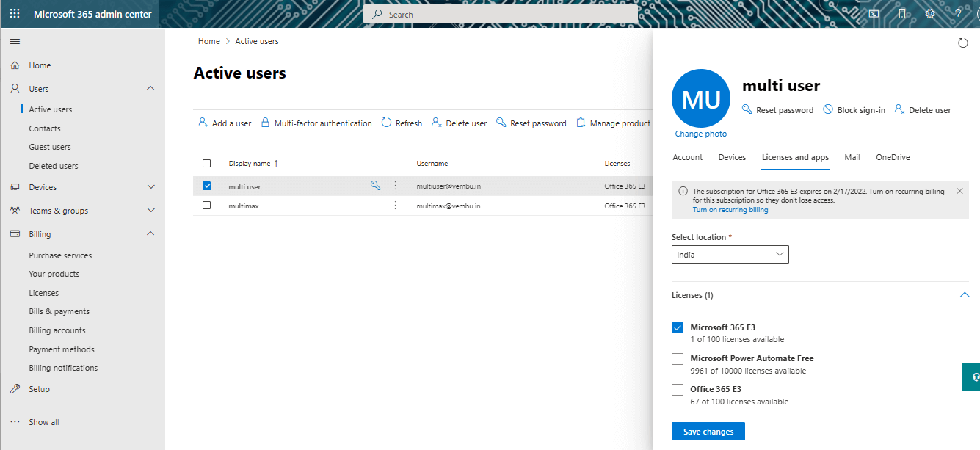The height and width of the screenshot is (450, 980).
Task: Switch to the OneDrive tab
Action: 893,157
